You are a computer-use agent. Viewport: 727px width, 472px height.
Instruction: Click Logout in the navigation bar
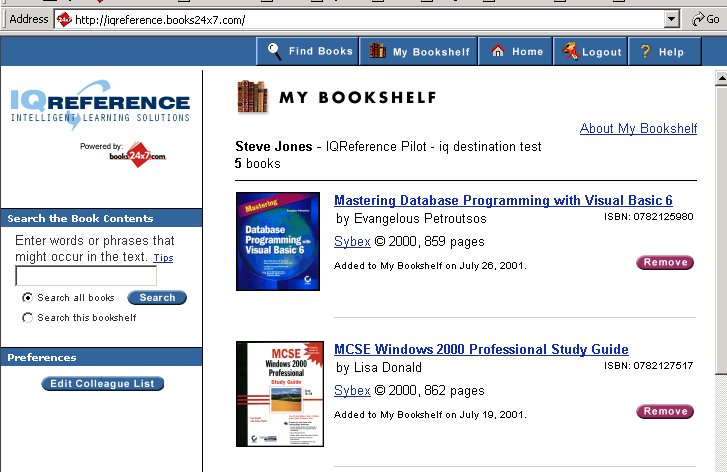pos(590,51)
